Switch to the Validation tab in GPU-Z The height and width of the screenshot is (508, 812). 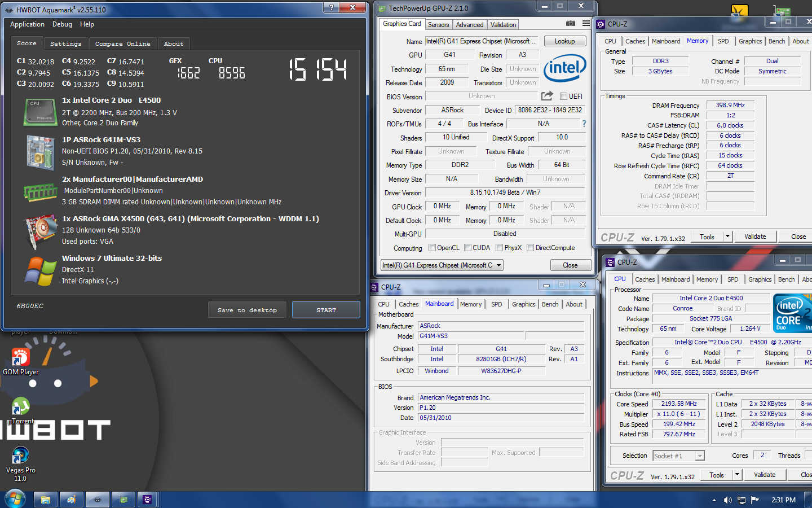click(503, 25)
